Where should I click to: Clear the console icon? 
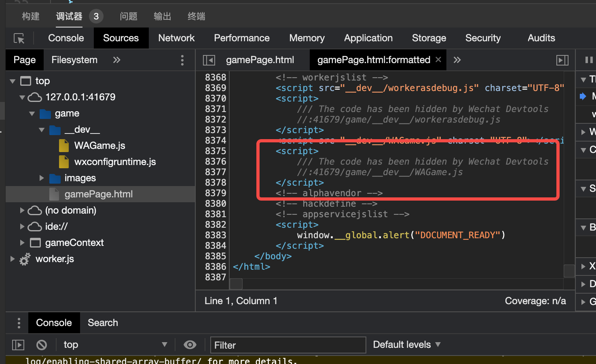tap(41, 345)
